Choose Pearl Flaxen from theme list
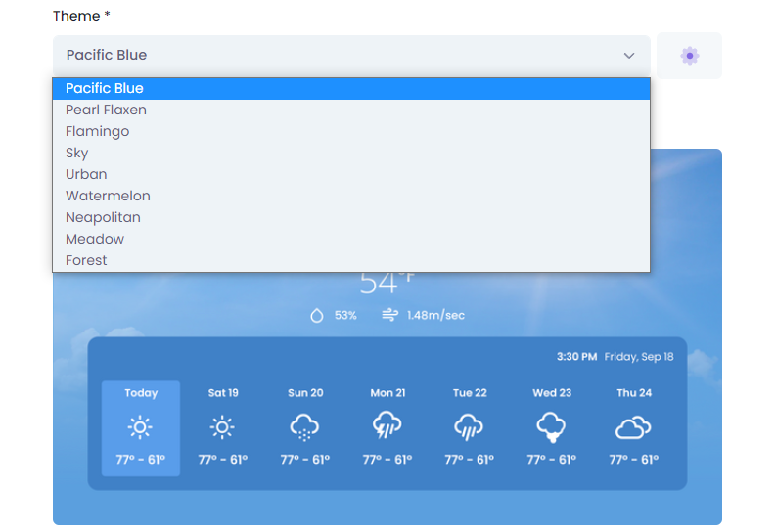 pyautogui.click(x=351, y=110)
